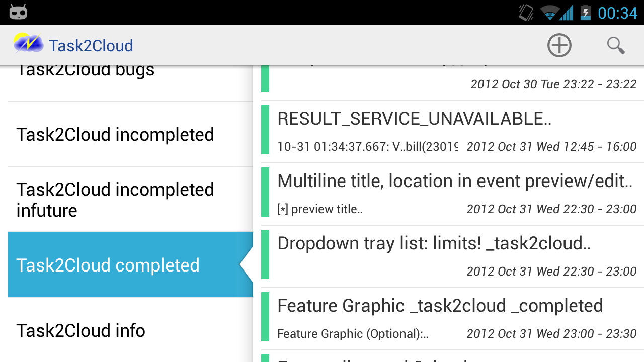Tap the CyanogenMod notification icon
Screen dimensions: 644x362
tap(18, 12)
